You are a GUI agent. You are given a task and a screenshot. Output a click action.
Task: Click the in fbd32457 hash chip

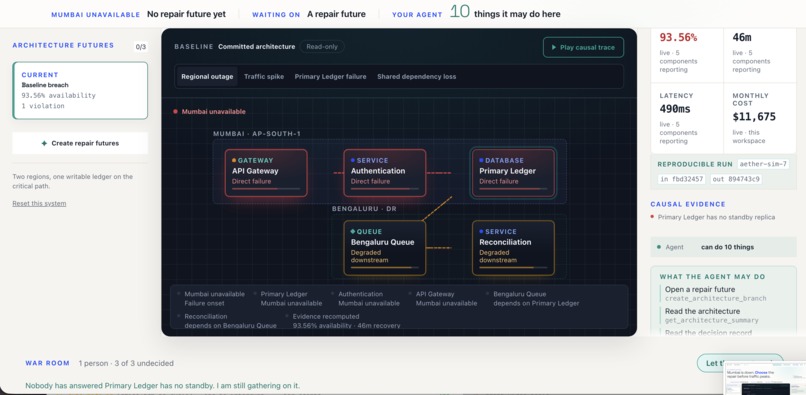[x=682, y=179]
